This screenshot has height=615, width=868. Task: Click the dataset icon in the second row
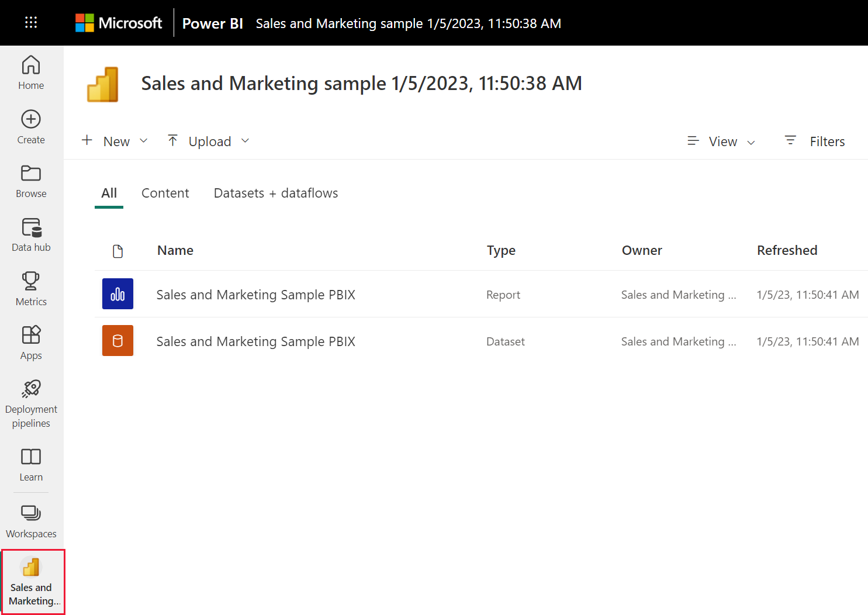point(117,340)
